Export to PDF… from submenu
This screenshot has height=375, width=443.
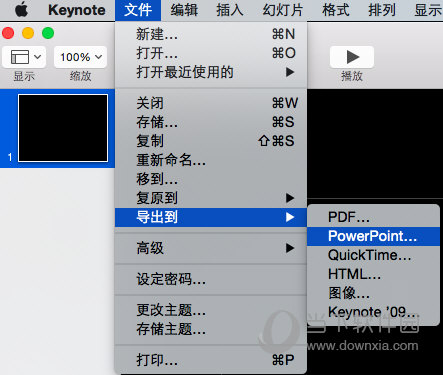click(373, 217)
